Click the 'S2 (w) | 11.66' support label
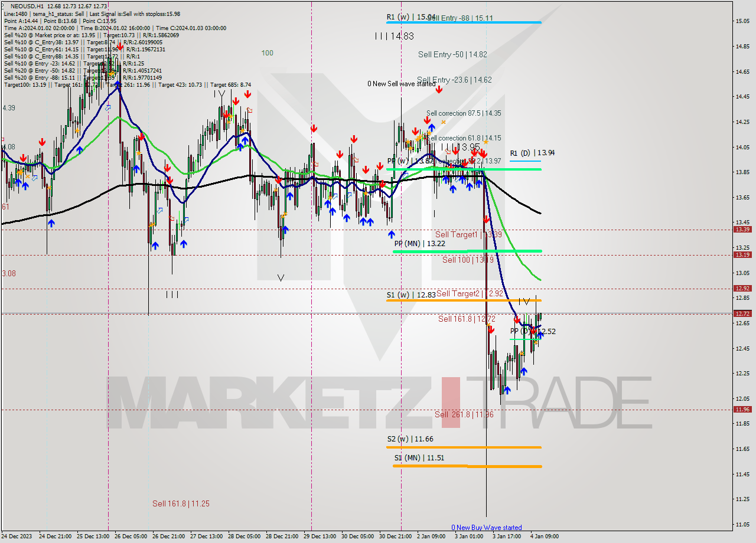This screenshot has height=543, width=756. (410, 439)
